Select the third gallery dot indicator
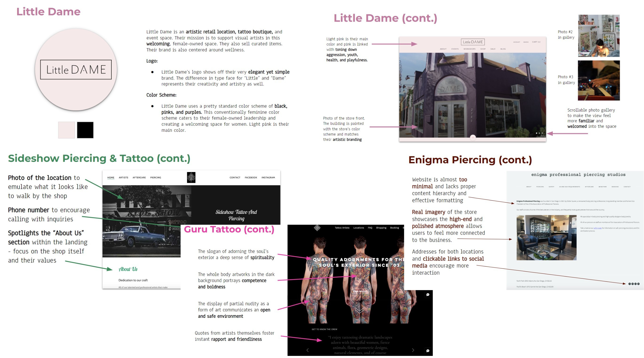 click(542, 133)
